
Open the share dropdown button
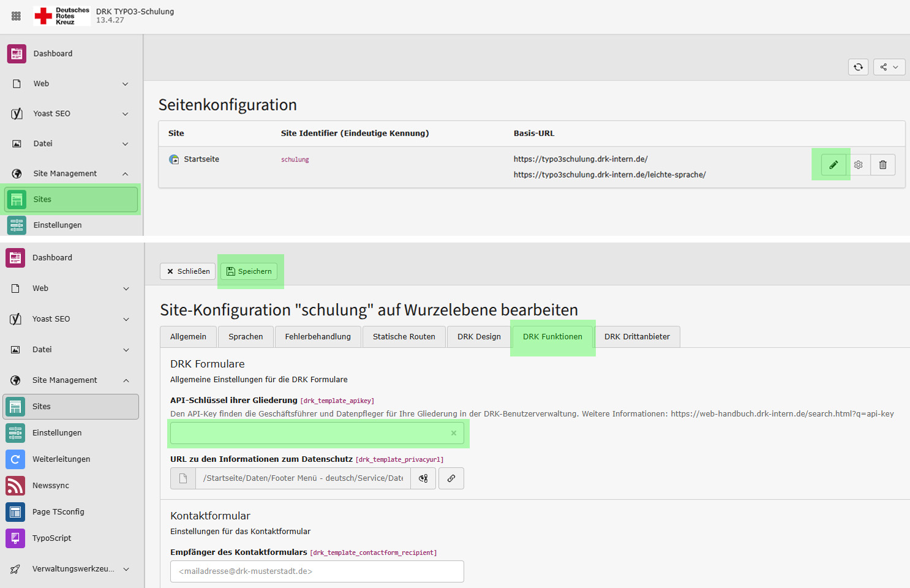[x=889, y=67]
